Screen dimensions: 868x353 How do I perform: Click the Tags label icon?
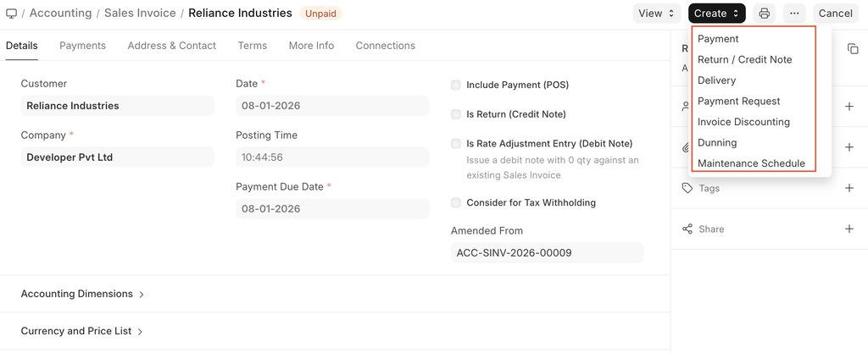(x=687, y=188)
